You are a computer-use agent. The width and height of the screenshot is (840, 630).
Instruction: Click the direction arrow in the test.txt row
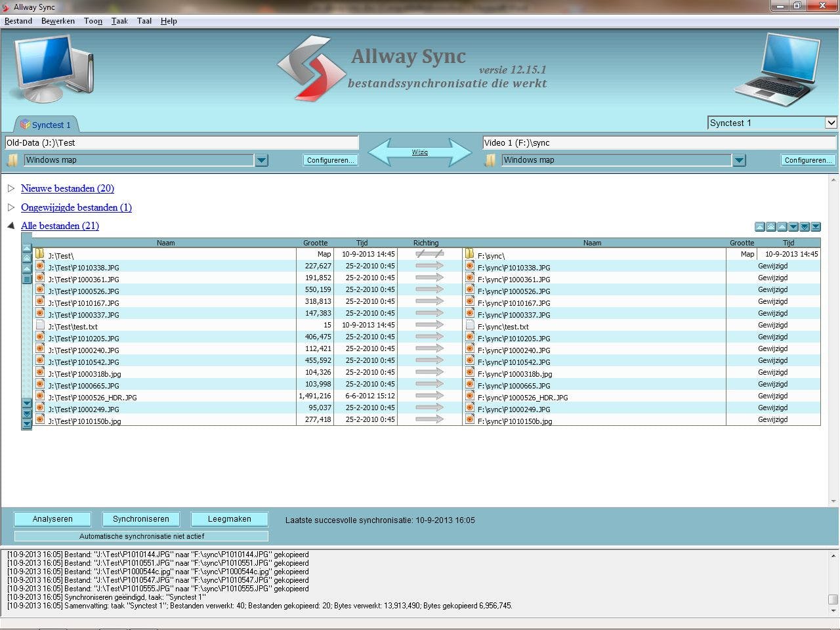pos(430,325)
